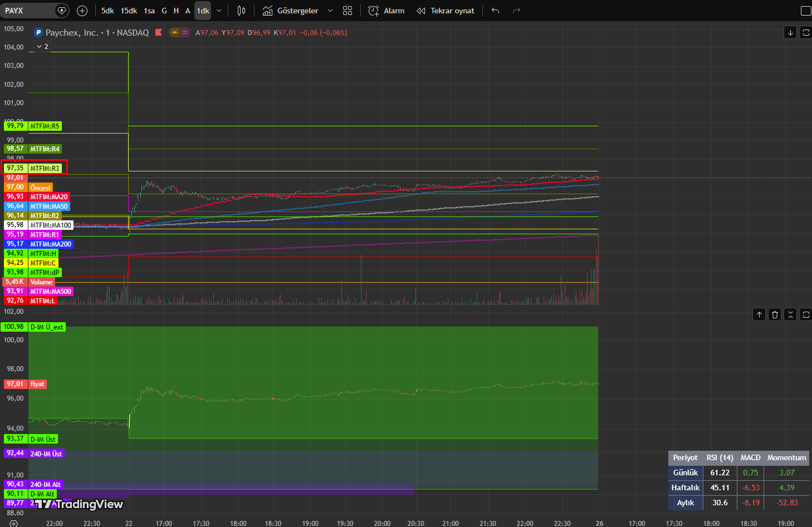Switch to the 5dk timeframe

107,11
